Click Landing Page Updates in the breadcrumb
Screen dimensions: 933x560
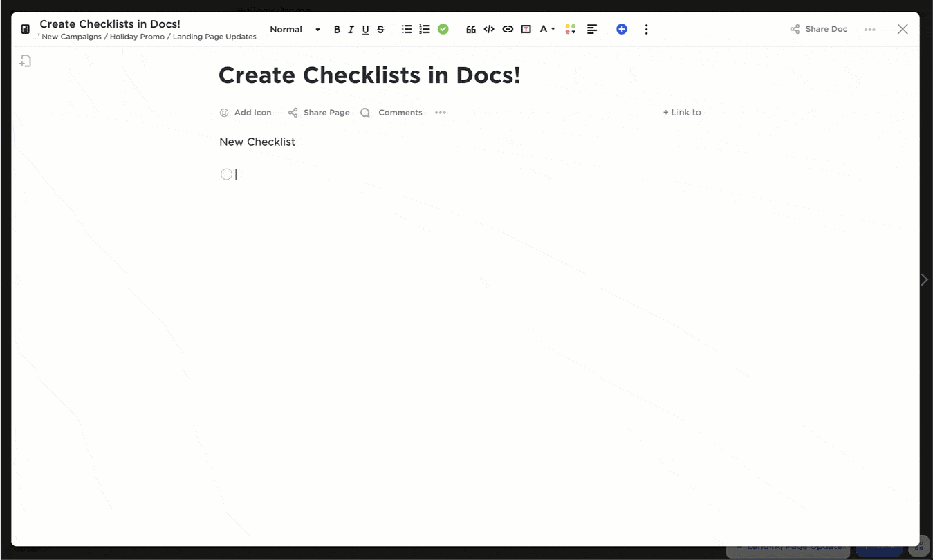point(214,37)
